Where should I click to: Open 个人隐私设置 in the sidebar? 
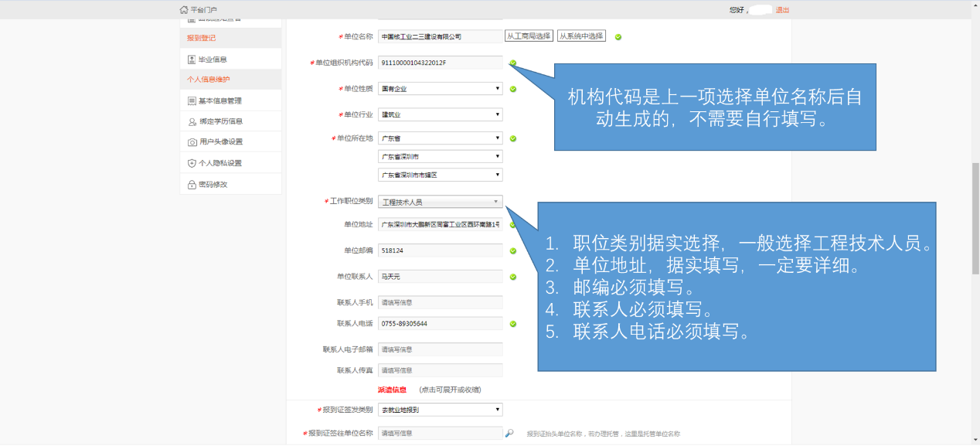220,163
